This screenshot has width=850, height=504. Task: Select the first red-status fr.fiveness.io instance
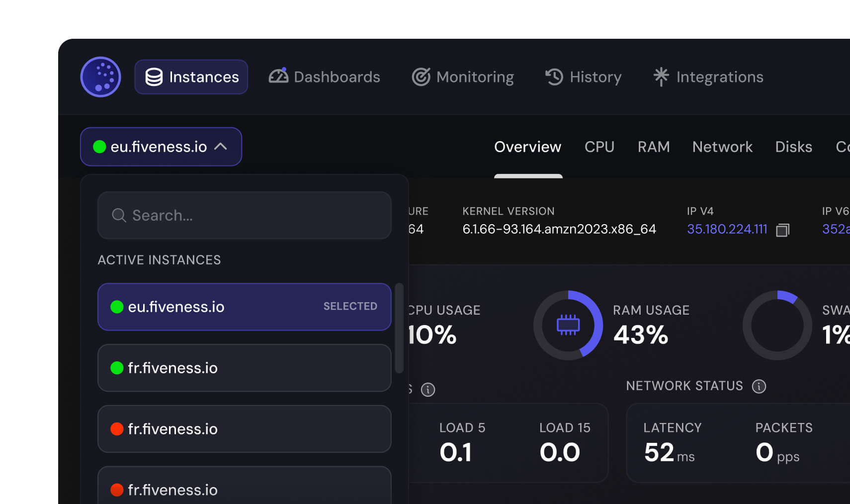pos(245,429)
